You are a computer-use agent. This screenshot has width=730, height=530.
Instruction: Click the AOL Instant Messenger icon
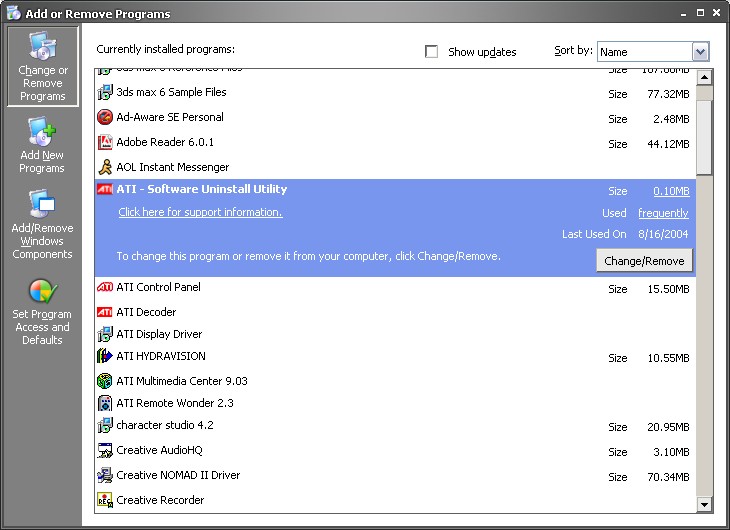point(105,167)
